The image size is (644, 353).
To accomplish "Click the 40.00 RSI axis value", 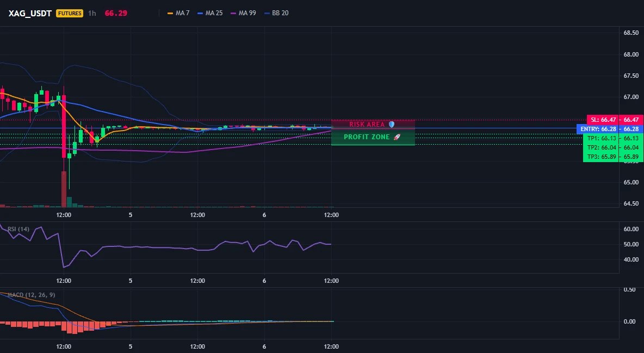I will [x=631, y=259].
